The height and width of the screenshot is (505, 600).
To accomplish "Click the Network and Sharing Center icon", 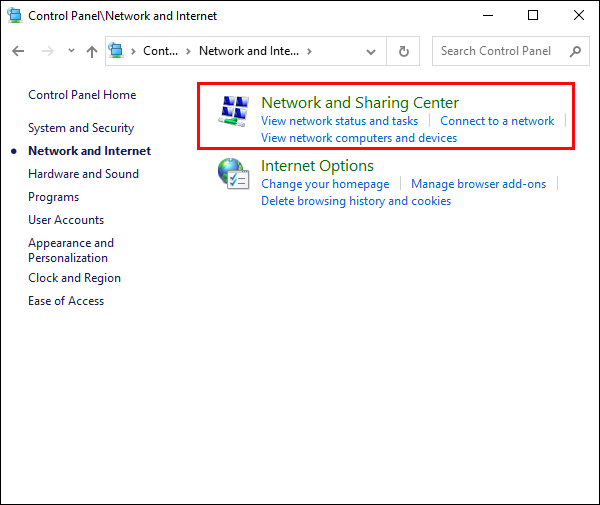I will (234, 111).
